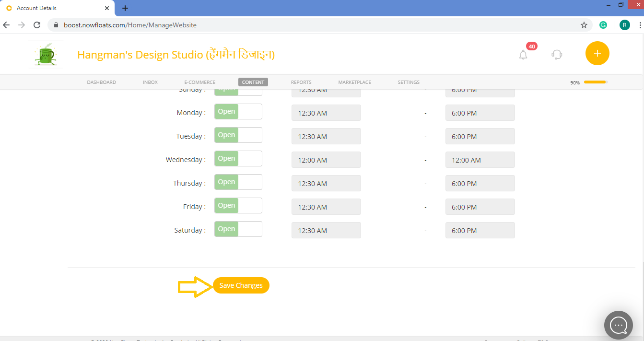Click the Save Changes button
Viewport: 644px width, 341px height.
241,285
